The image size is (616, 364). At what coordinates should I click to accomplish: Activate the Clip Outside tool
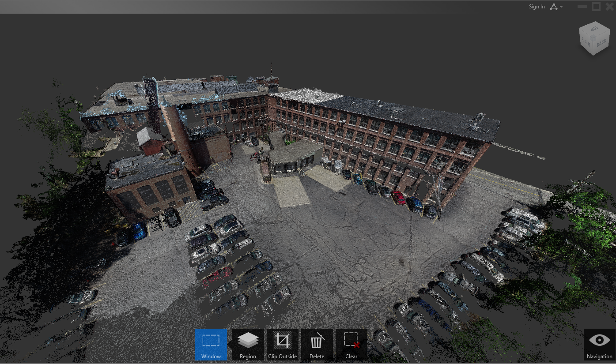(x=282, y=343)
